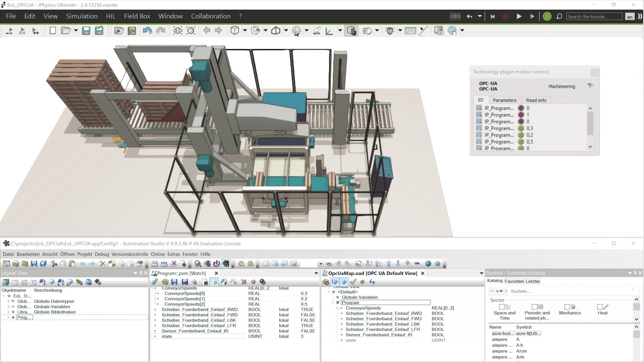Click the green checkmark in OpcUaMap toolbar
The width and height of the screenshot is (644, 362).
point(353,282)
